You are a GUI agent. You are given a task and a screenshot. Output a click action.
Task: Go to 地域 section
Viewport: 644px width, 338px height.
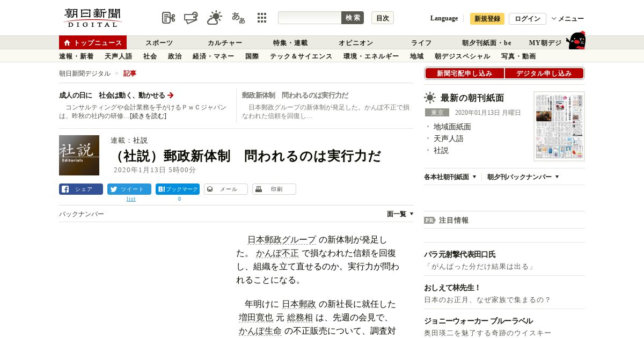416,56
